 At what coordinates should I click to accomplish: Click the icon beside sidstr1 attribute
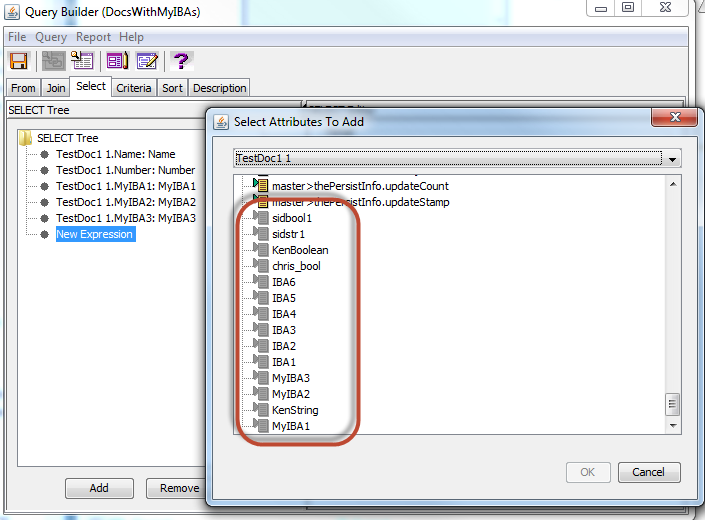tap(261, 234)
